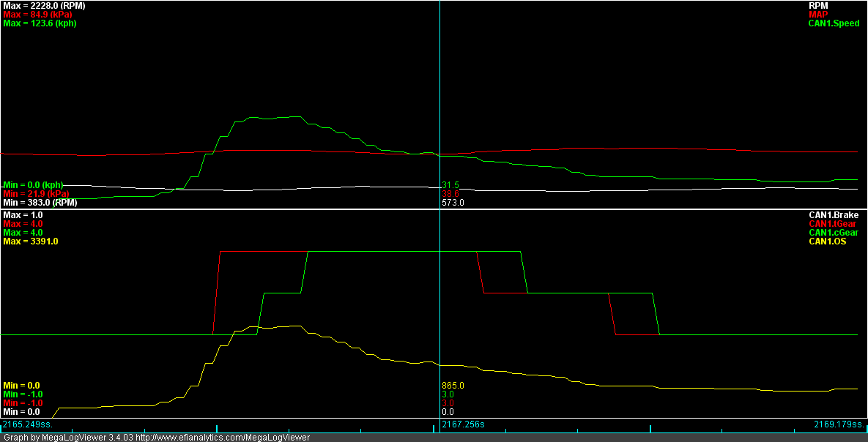Select the red CAN1.lGear legend label
The height and width of the screenshot is (442, 868).
(x=833, y=224)
